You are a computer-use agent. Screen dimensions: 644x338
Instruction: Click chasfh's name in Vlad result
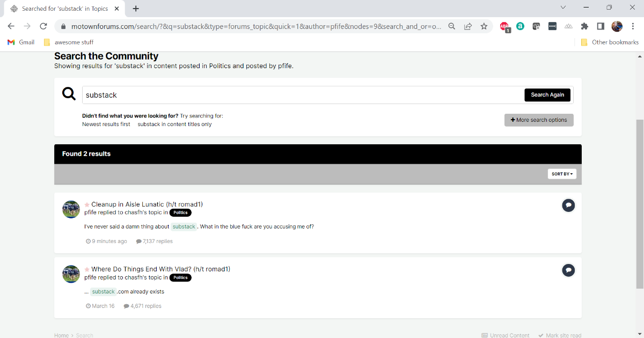point(136,277)
